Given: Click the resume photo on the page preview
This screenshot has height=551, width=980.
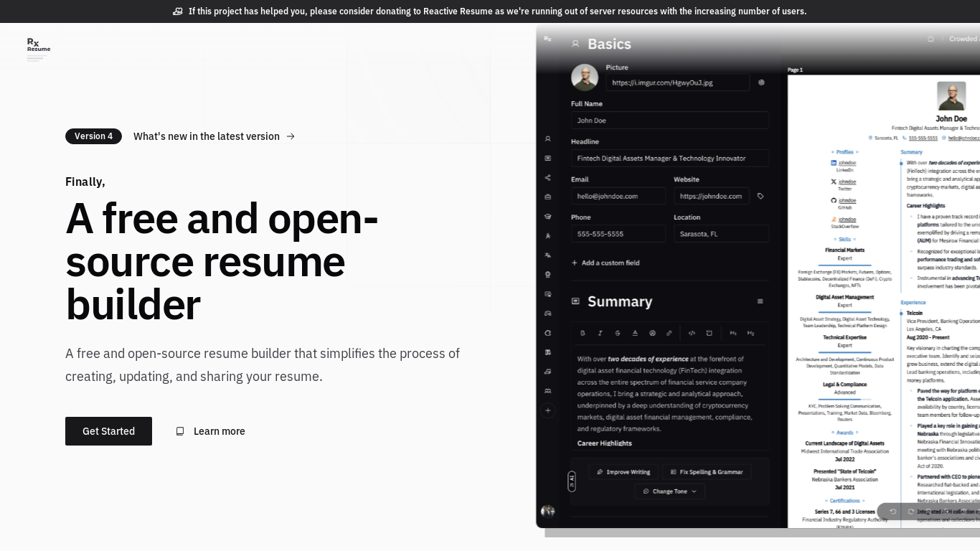Looking at the screenshot, I should pyautogui.click(x=951, y=96).
